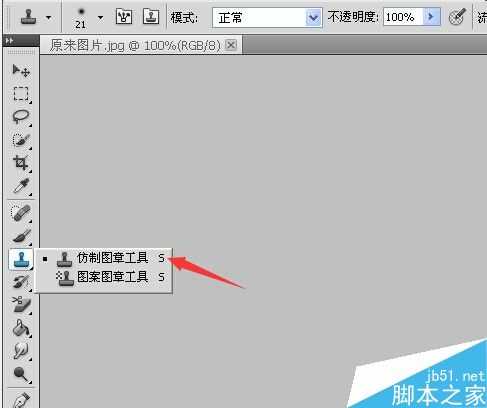Select the Pen tool

pyautogui.click(x=21, y=400)
